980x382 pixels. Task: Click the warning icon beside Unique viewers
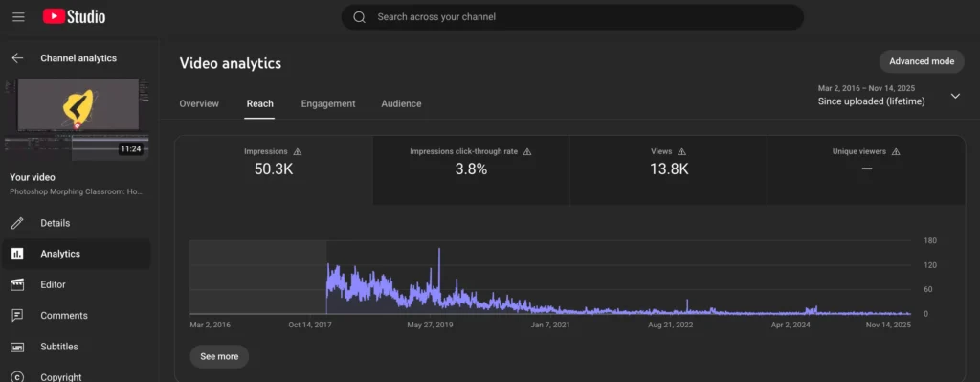click(896, 151)
